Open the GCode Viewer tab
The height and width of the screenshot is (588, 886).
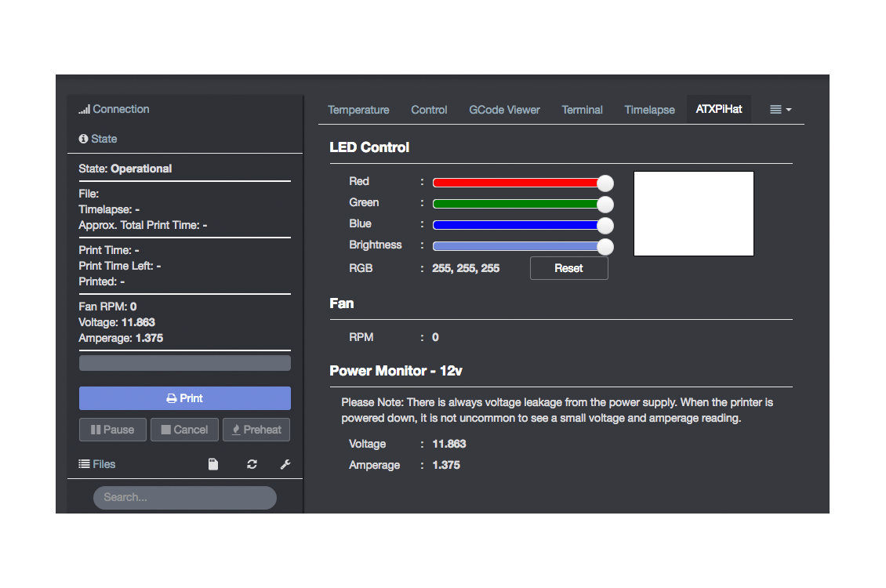(x=504, y=110)
